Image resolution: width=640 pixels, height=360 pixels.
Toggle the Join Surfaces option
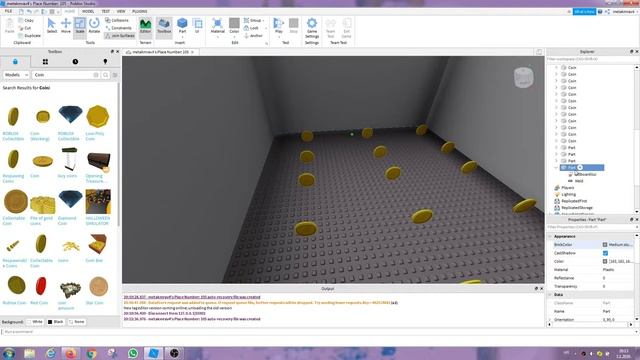(x=120, y=36)
